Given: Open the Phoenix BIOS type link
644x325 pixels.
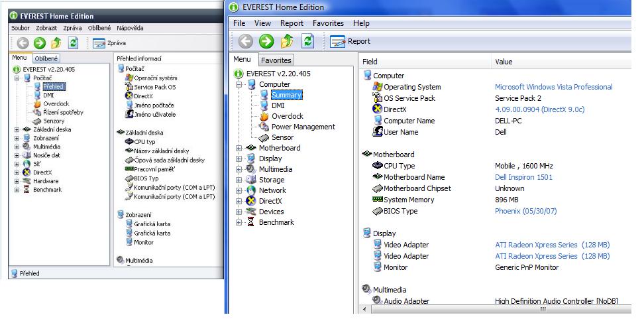Looking at the screenshot, I should coord(525,211).
